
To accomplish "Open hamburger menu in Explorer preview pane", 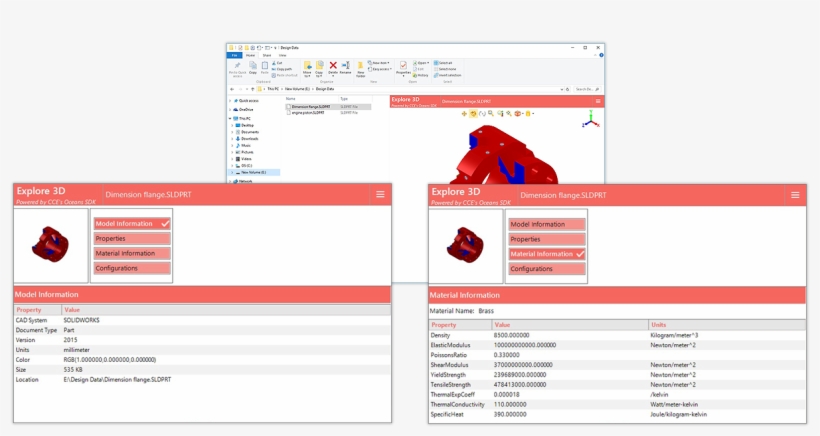I will pyautogui.click(x=598, y=101).
